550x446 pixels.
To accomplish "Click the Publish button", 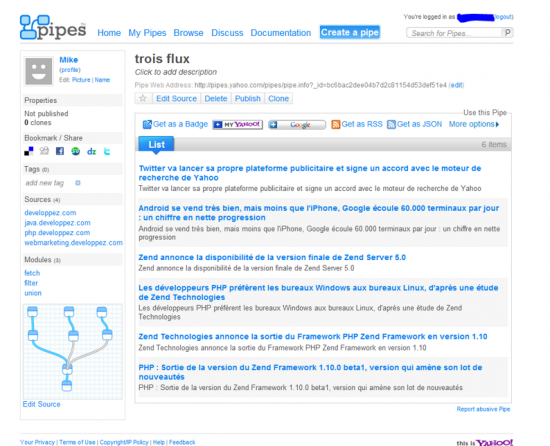I will (x=248, y=99).
